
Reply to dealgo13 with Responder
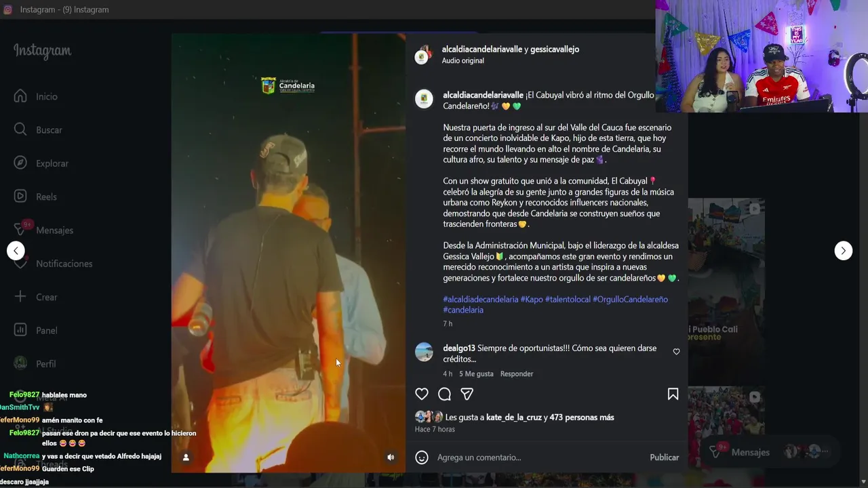(517, 374)
